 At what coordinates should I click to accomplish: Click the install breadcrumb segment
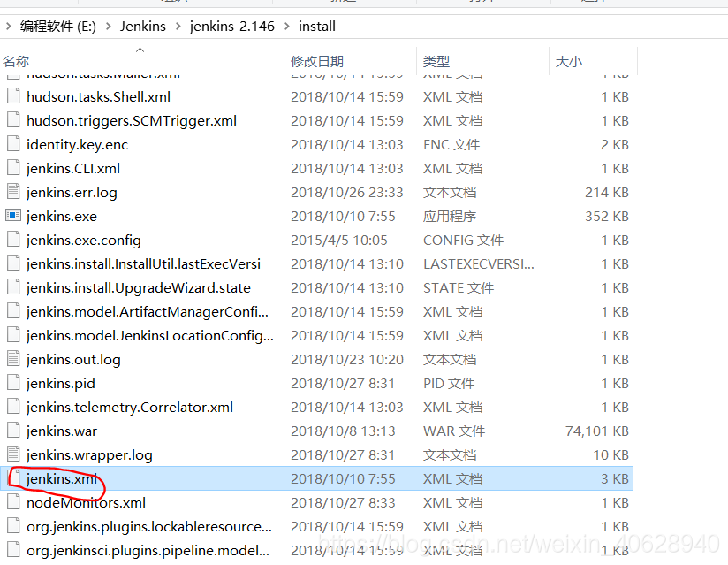tap(317, 26)
